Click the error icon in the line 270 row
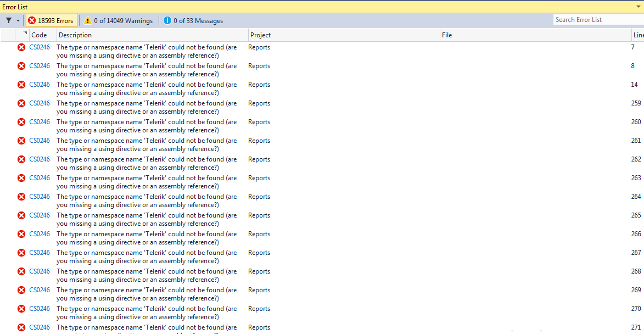Screen dimensions: 644x334 pyautogui.click(x=21, y=309)
